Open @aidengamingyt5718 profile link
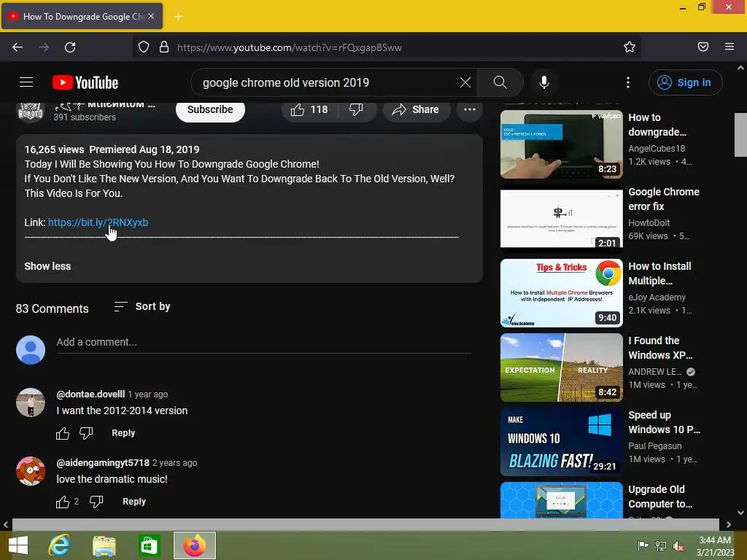 [x=103, y=463]
